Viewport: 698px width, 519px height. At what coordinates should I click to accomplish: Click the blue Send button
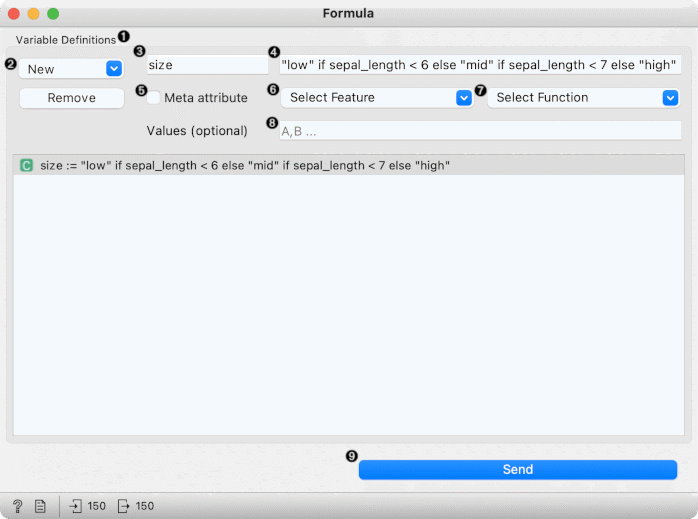[517, 470]
